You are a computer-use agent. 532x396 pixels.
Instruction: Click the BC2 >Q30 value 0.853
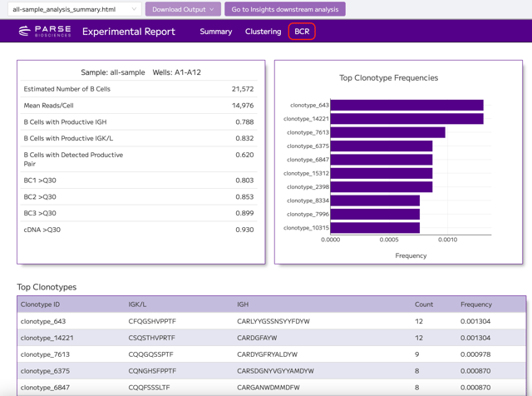[x=244, y=197]
